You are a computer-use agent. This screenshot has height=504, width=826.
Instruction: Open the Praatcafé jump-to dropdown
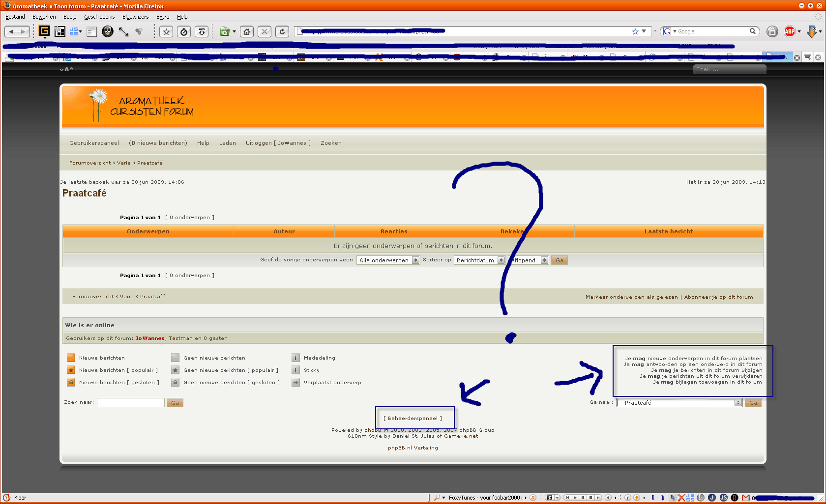[x=679, y=403]
